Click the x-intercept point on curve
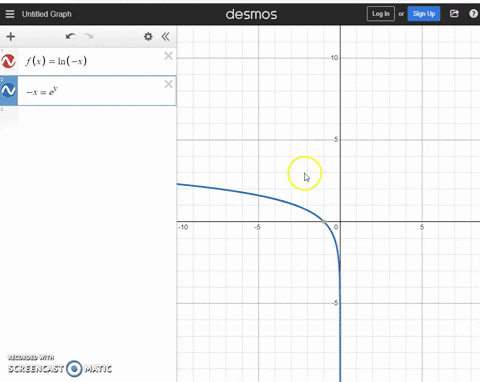Viewport: 480px width, 382px height. pyautogui.click(x=324, y=221)
